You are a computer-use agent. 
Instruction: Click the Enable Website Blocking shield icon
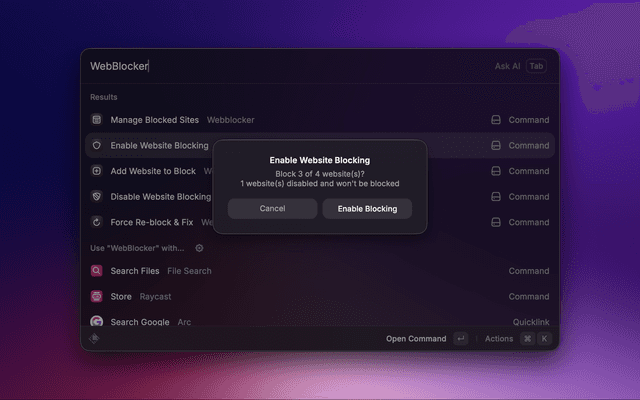(x=97, y=146)
